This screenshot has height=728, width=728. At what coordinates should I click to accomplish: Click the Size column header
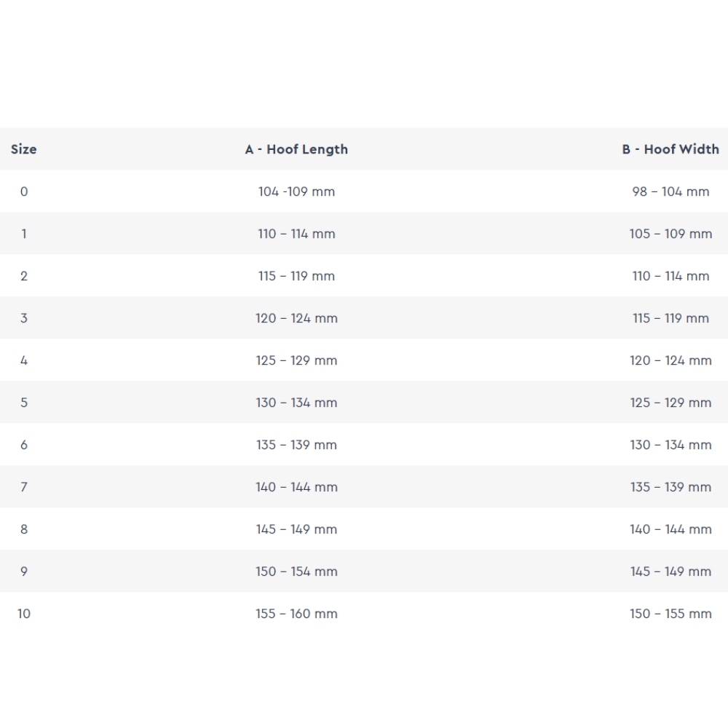click(23, 149)
